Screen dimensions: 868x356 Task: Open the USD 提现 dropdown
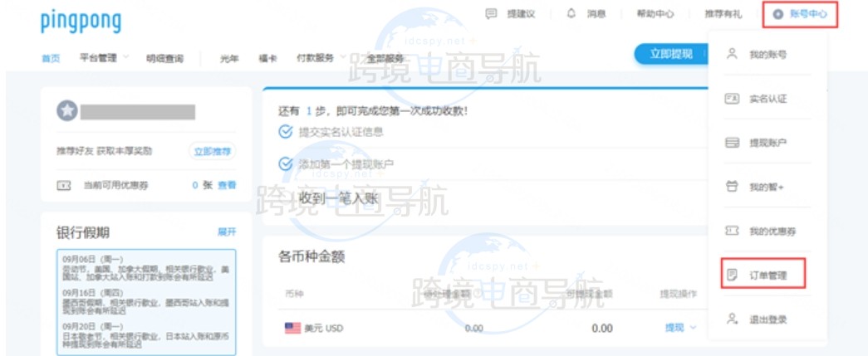click(x=680, y=328)
